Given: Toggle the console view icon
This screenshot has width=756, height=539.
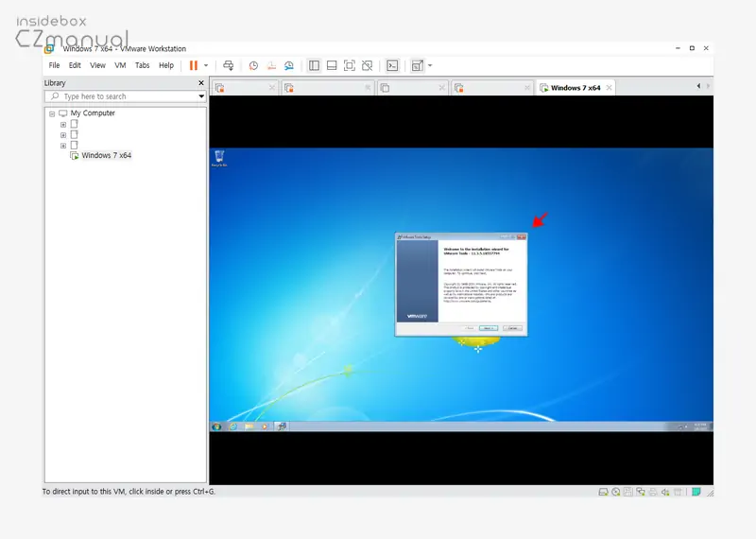Looking at the screenshot, I should (392, 65).
